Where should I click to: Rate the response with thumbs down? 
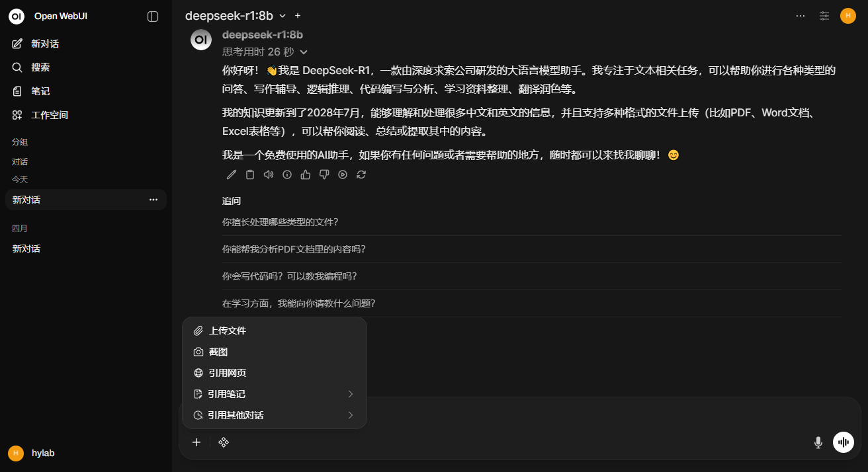pyautogui.click(x=324, y=175)
